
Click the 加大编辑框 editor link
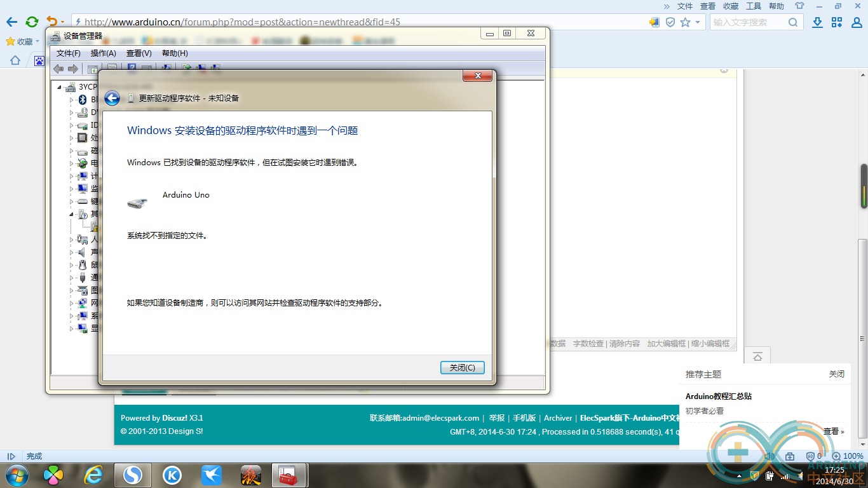coord(667,343)
